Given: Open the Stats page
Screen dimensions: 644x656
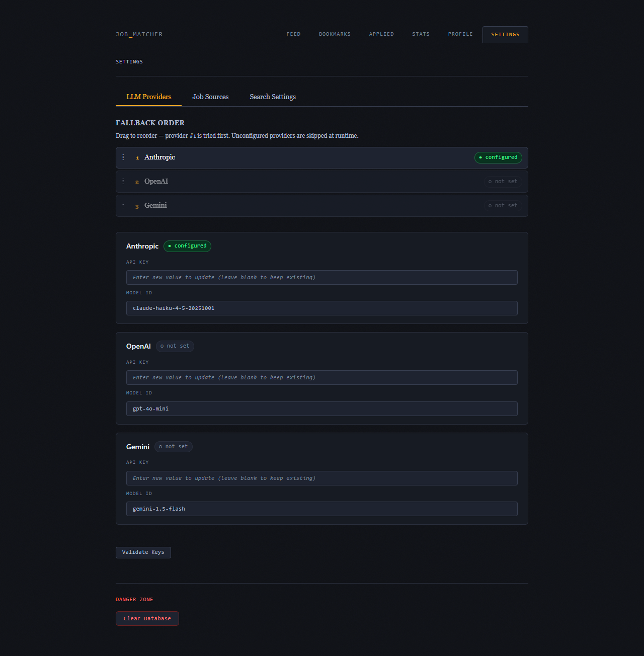Looking at the screenshot, I should (x=421, y=34).
